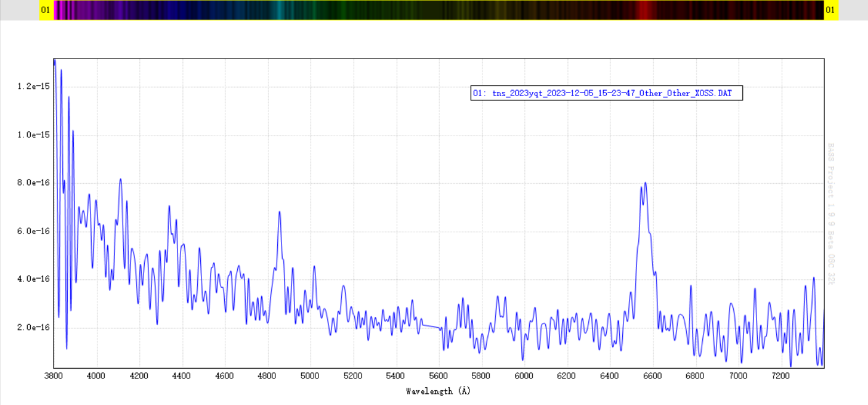Viewport: 868px width, 405px height.
Task: Select the legend entry tns_2023yqt file name
Action: tap(606, 93)
